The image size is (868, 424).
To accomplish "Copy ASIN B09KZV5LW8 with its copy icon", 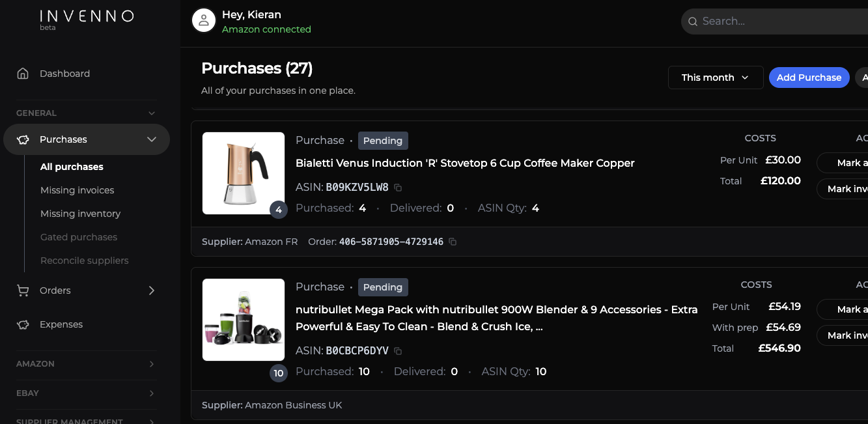I will (x=398, y=188).
